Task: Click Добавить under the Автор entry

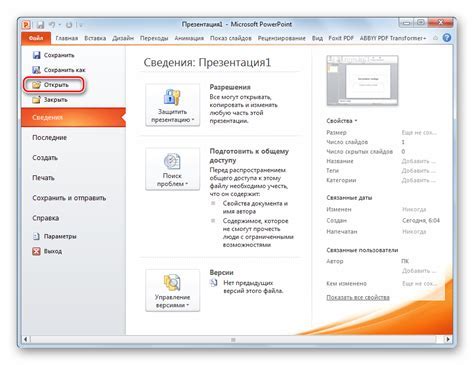Action: [x=419, y=271]
